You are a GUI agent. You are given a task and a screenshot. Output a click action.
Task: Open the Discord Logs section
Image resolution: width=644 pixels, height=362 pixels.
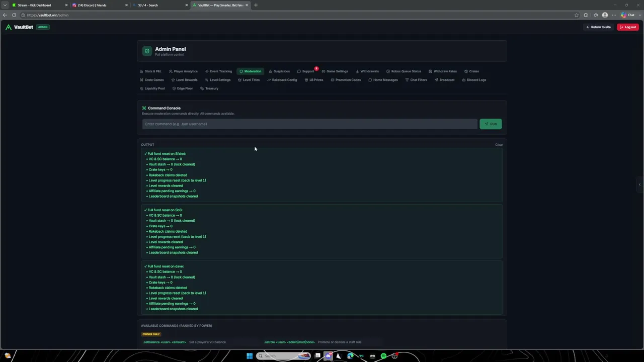click(474, 80)
